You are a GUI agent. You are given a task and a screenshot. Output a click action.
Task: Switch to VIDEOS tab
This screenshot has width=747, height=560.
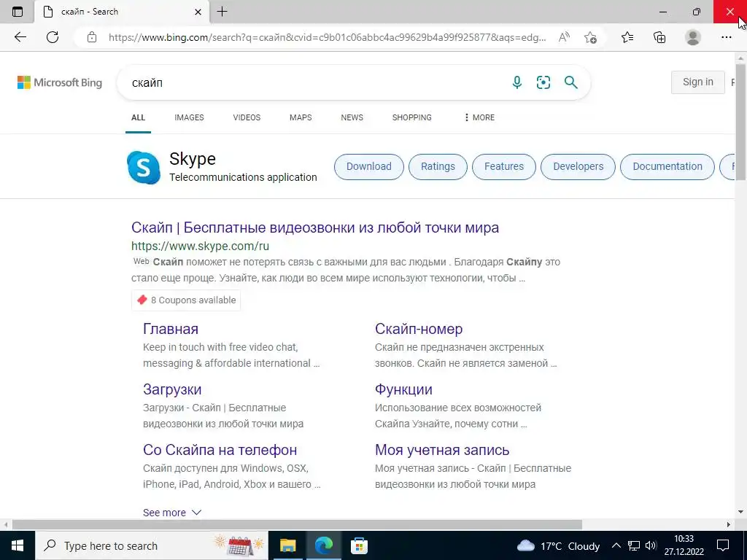[x=247, y=117]
